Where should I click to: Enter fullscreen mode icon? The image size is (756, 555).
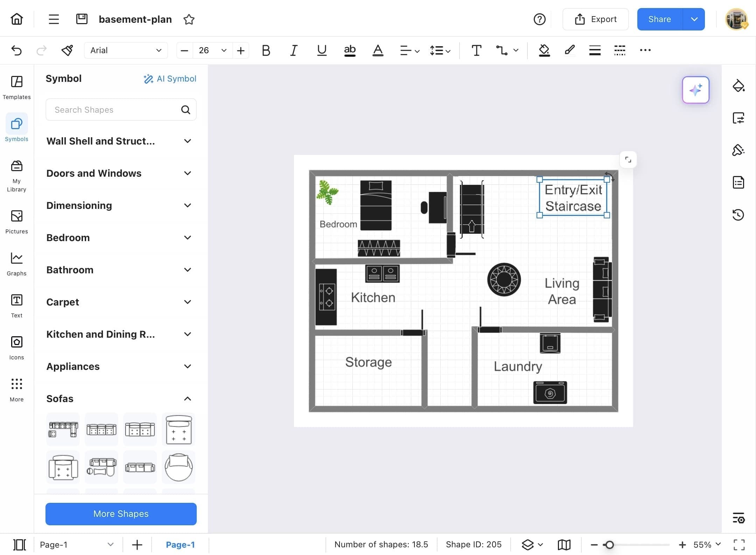tap(739, 545)
